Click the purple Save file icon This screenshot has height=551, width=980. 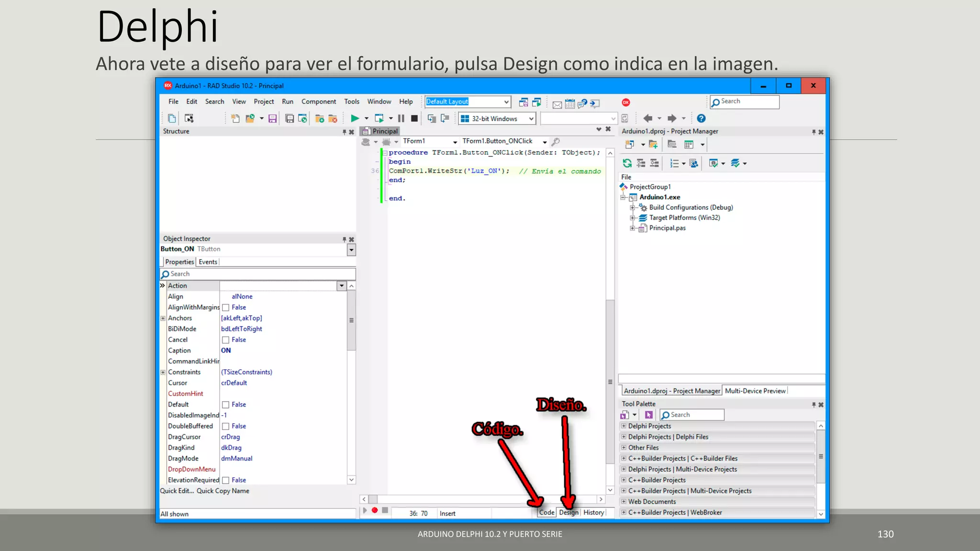(x=272, y=118)
